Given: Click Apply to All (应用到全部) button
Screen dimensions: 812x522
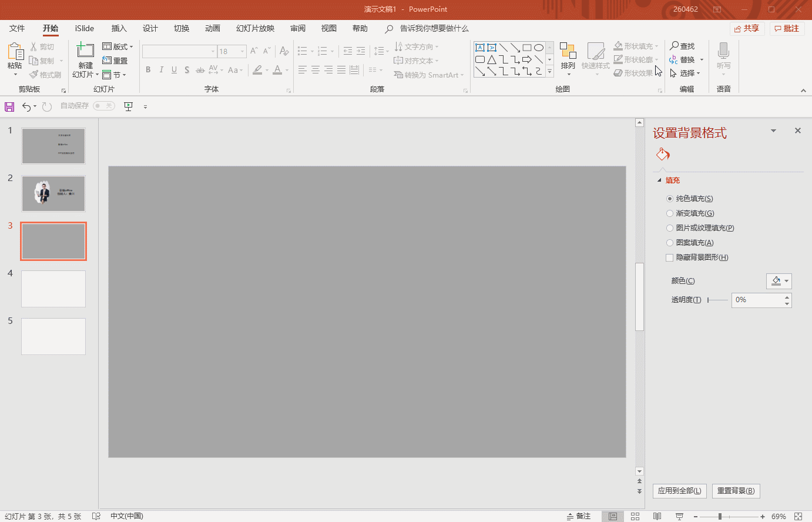Looking at the screenshot, I should 679,491.
